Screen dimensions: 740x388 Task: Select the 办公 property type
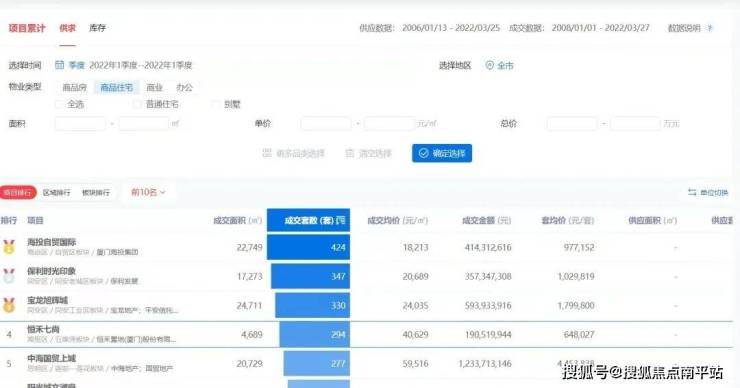[185, 87]
